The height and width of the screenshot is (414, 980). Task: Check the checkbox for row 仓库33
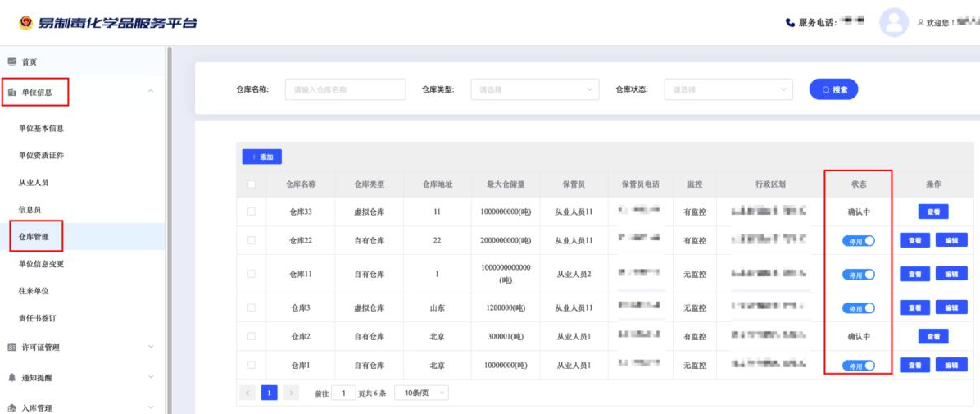(252, 212)
